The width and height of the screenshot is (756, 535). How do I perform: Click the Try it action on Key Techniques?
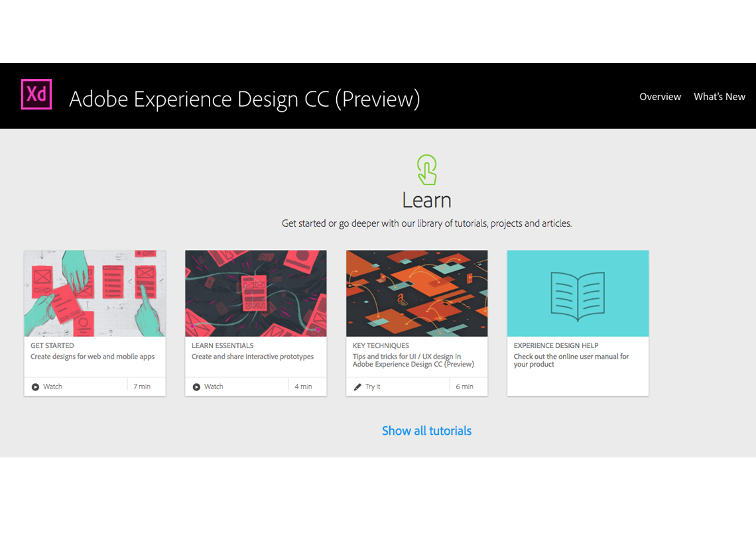371,386
